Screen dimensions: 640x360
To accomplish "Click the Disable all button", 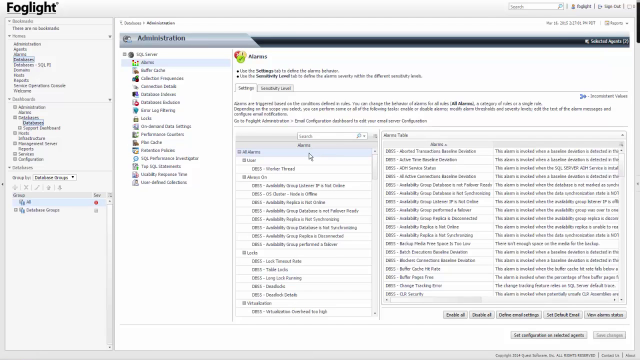I will pos(482,315).
